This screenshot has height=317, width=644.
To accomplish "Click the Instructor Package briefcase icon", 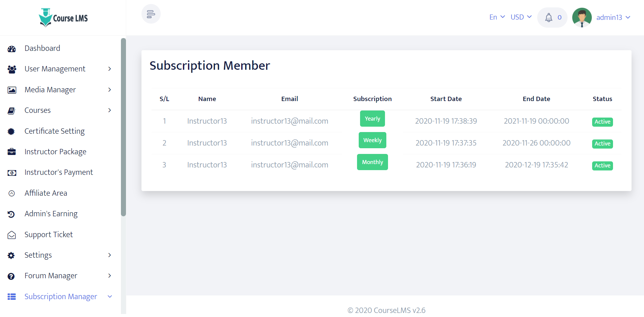I will (x=12, y=152).
